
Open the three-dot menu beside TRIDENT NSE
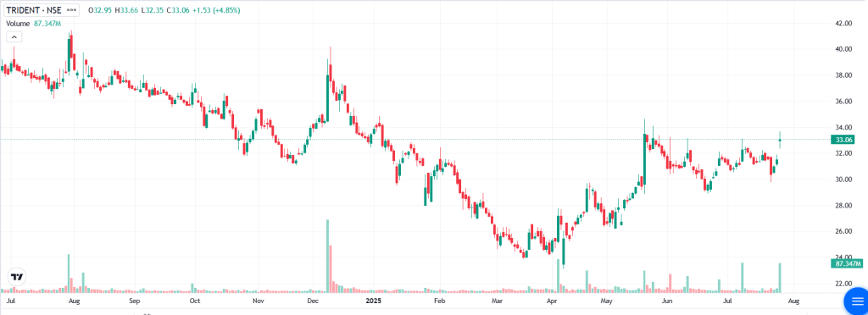(x=71, y=10)
